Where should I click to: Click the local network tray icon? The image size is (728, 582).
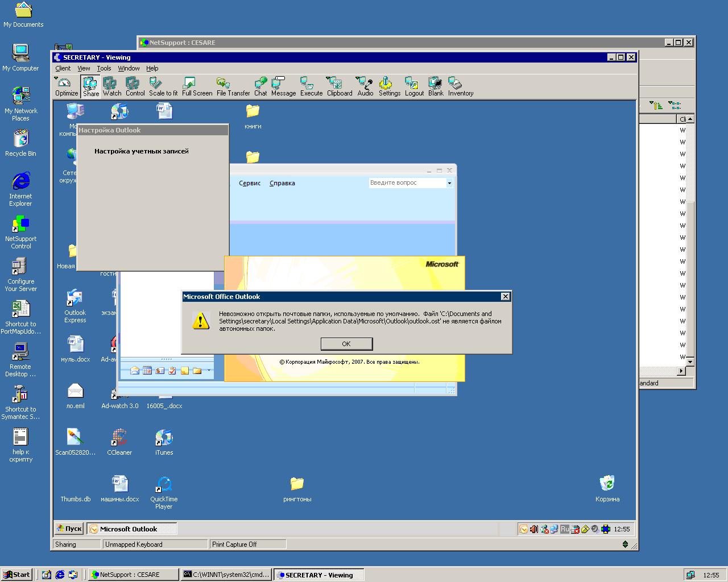coord(690,575)
